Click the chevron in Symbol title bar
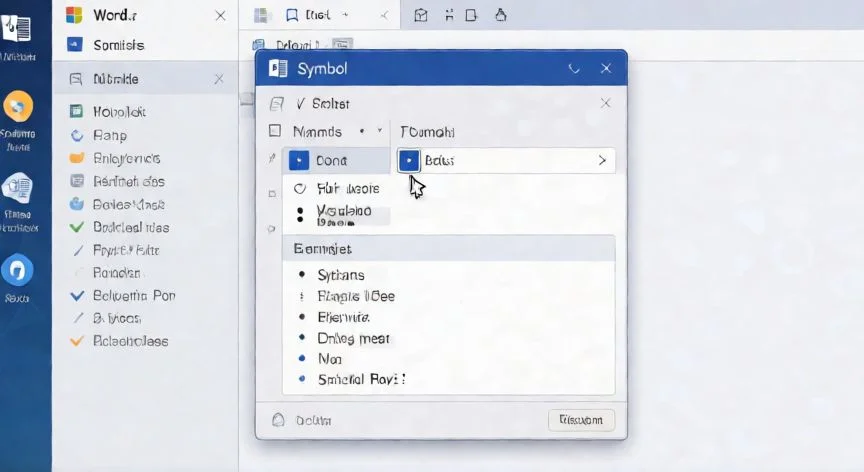 click(x=574, y=69)
